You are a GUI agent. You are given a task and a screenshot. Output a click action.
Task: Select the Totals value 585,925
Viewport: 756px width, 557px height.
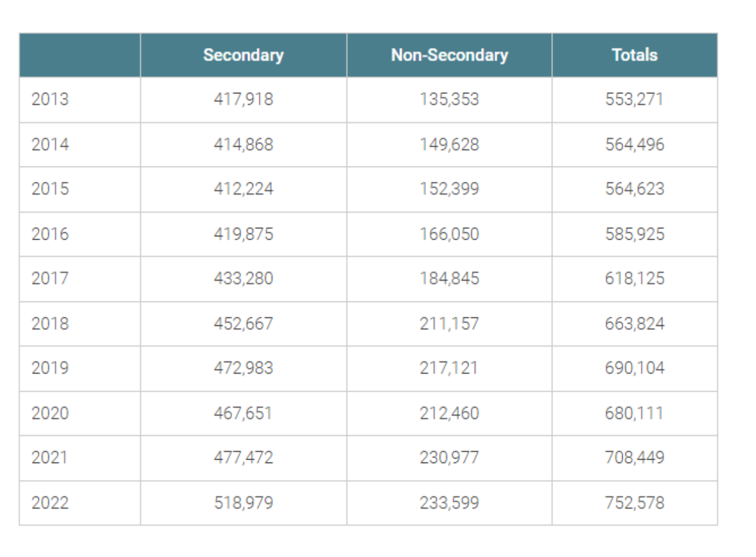coord(634,234)
